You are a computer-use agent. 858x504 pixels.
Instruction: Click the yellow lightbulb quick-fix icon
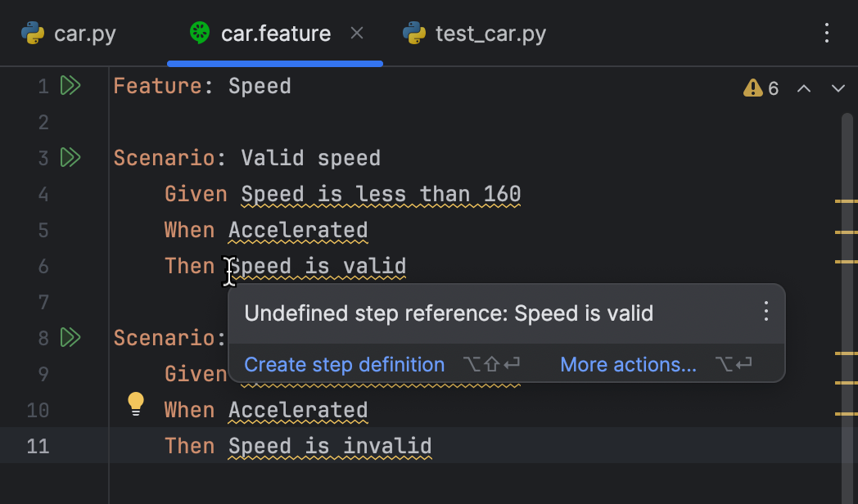click(x=136, y=403)
